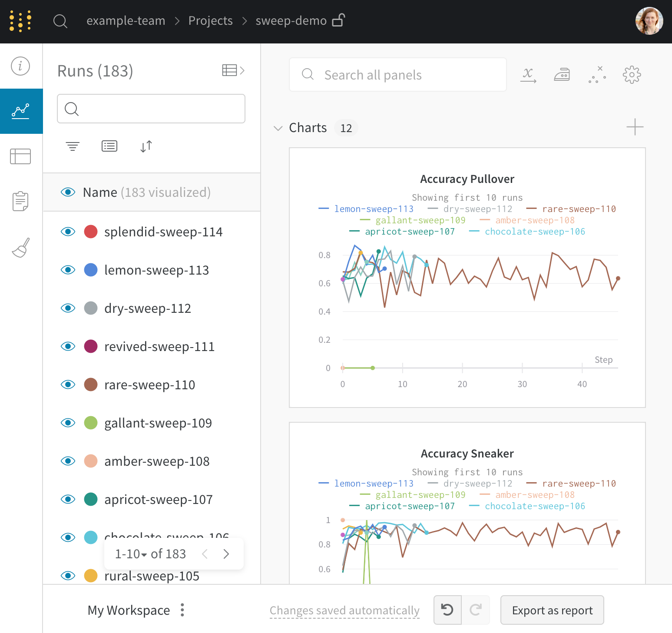The image size is (672, 633).
Task: Open the My Workspace options menu
Action: pyautogui.click(x=182, y=610)
